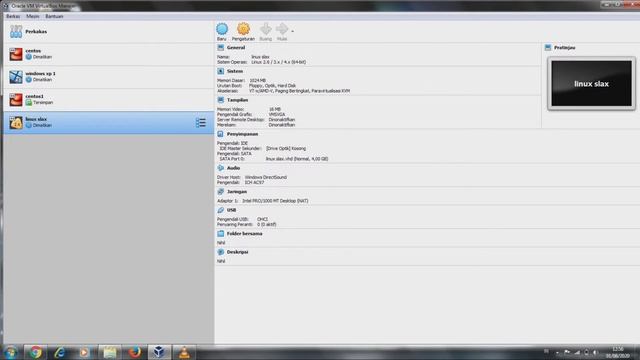Open the Deskripsi section header

[x=238, y=252]
